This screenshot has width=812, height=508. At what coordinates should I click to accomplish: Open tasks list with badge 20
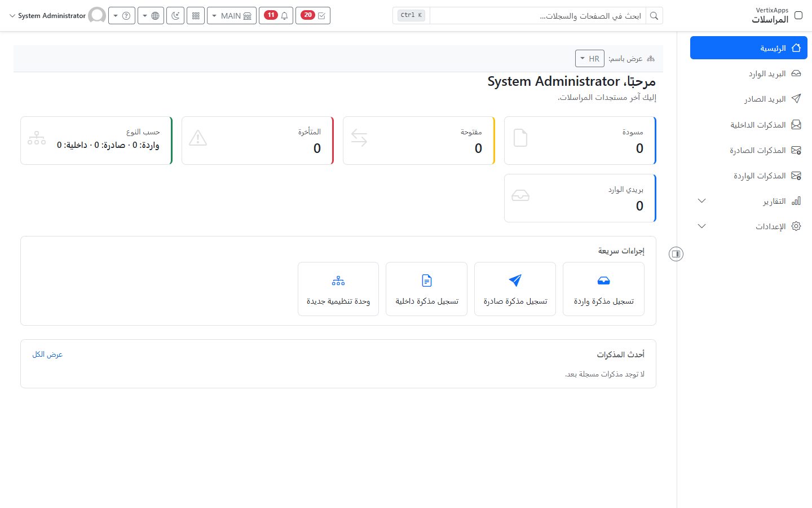pos(313,16)
